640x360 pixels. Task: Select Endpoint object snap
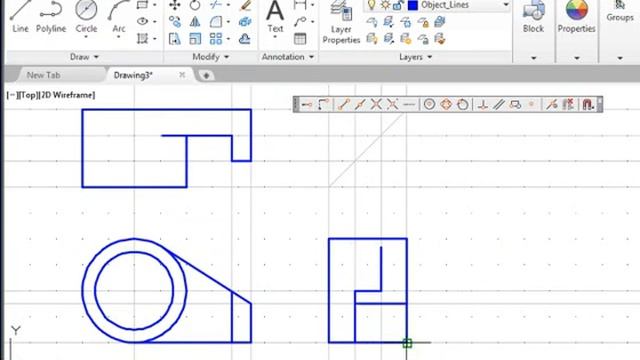[344, 105]
